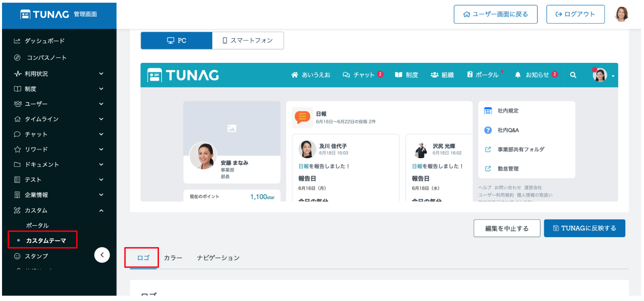The height and width of the screenshot is (301, 644).
Task: Click the TUNAGに反映する button
Action: (x=584, y=229)
